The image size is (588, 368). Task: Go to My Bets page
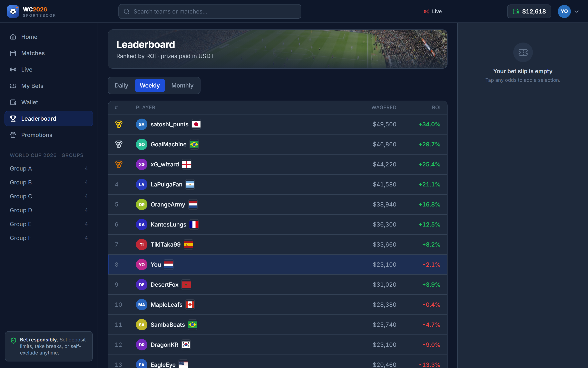tap(49, 86)
